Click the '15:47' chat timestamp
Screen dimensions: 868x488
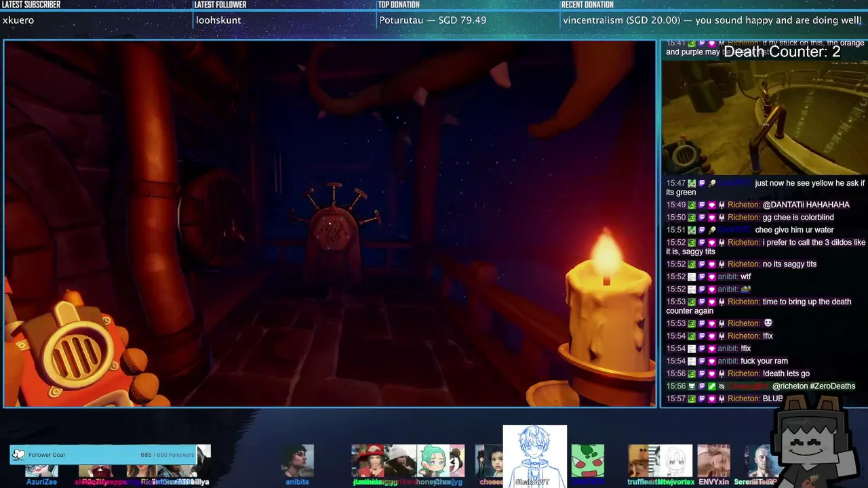[x=676, y=184]
